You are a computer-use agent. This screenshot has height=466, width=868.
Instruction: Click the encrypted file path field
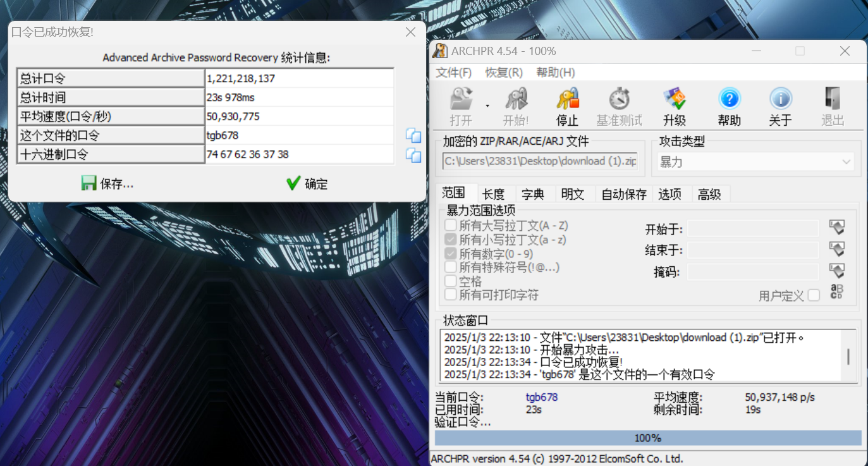[x=541, y=161]
